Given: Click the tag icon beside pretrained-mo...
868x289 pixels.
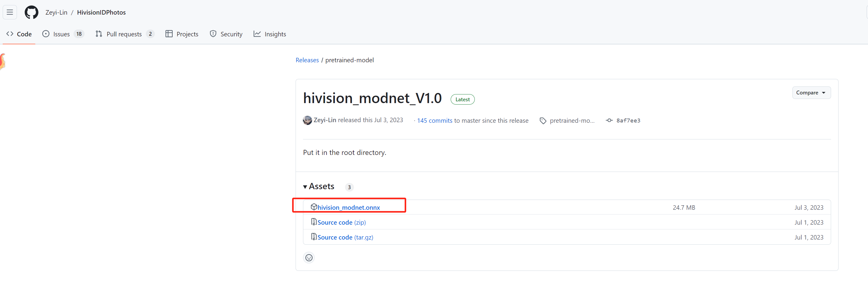Looking at the screenshot, I should [542, 121].
